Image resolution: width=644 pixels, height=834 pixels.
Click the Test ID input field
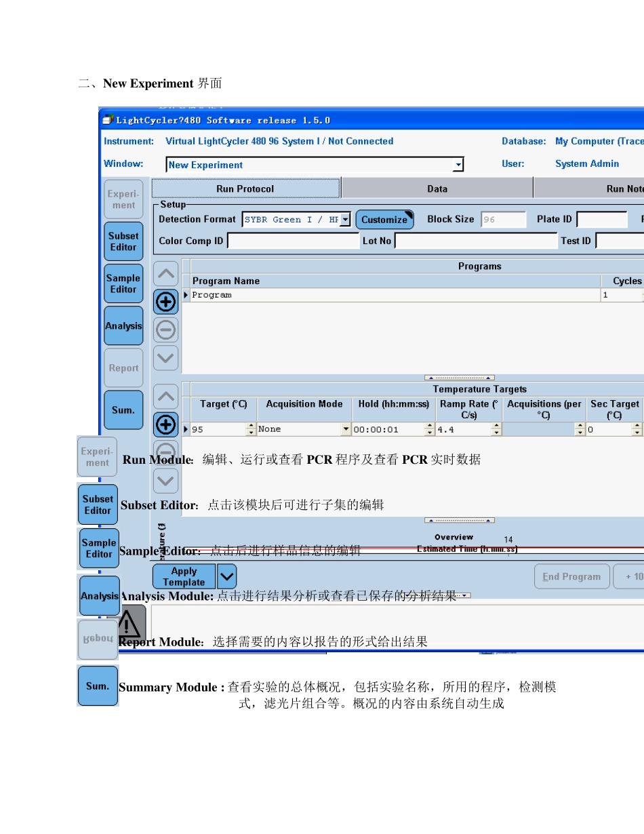(x=620, y=241)
